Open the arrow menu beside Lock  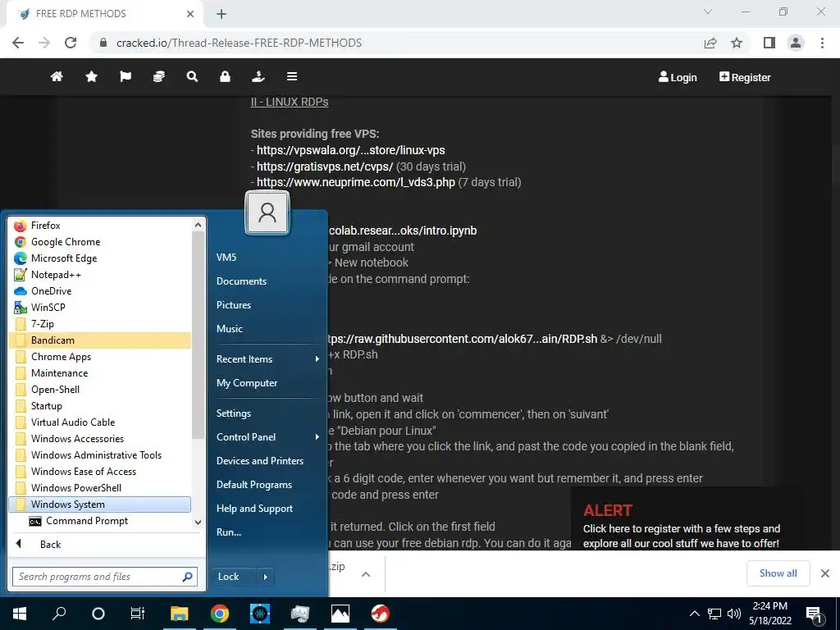[266, 577]
